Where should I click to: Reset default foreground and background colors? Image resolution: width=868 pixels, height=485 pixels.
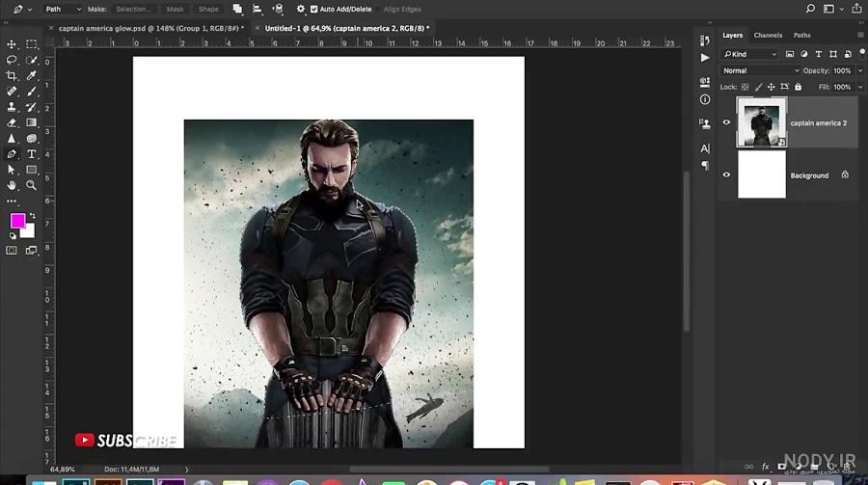[x=13, y=236]
